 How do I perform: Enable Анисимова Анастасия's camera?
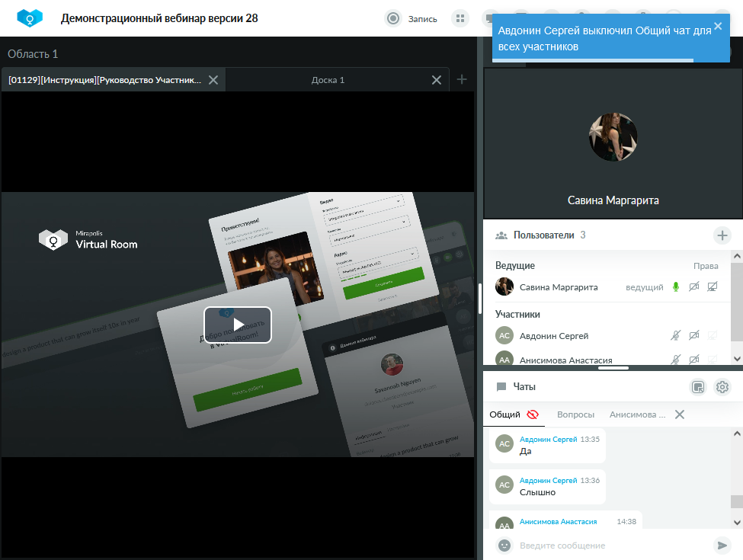(x=693, y=360)
